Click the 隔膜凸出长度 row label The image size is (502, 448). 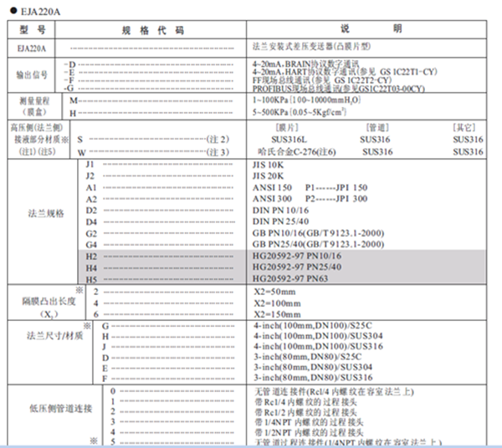click(49, 301)
